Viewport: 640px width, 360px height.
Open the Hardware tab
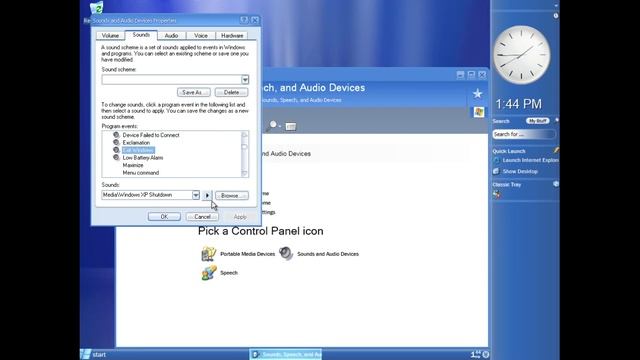232,36
